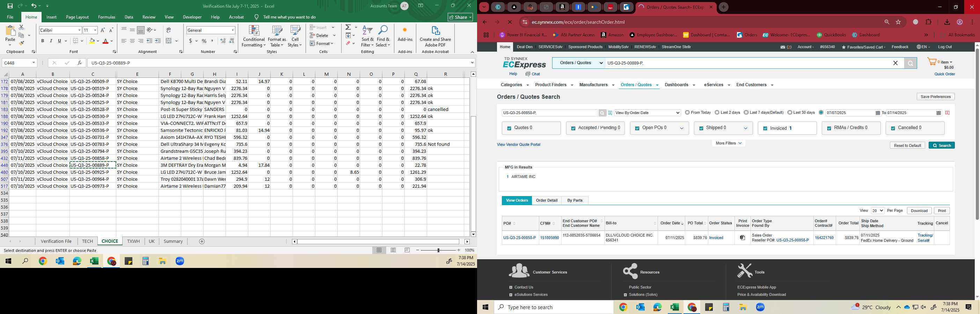Screen dimensions: 980x314
Task: Click ECExpress search magnifier button
Action: (x=910, y=63)
